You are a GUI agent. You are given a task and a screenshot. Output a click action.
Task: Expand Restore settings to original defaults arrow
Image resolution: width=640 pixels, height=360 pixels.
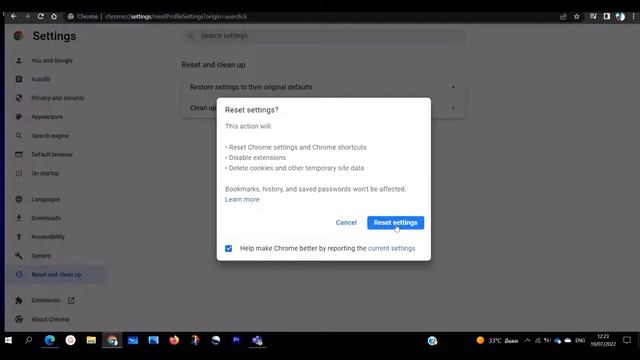453,87
